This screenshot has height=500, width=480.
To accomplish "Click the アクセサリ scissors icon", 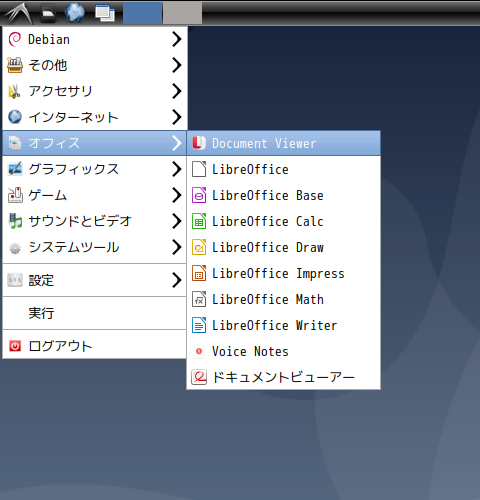I will click(x=14, y=91).
